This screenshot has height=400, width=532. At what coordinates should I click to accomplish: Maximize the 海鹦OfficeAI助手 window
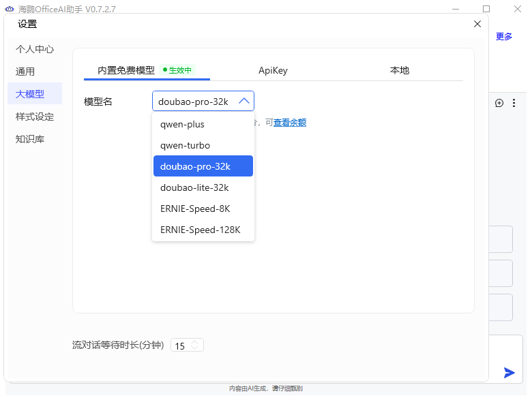pos(486,9)
